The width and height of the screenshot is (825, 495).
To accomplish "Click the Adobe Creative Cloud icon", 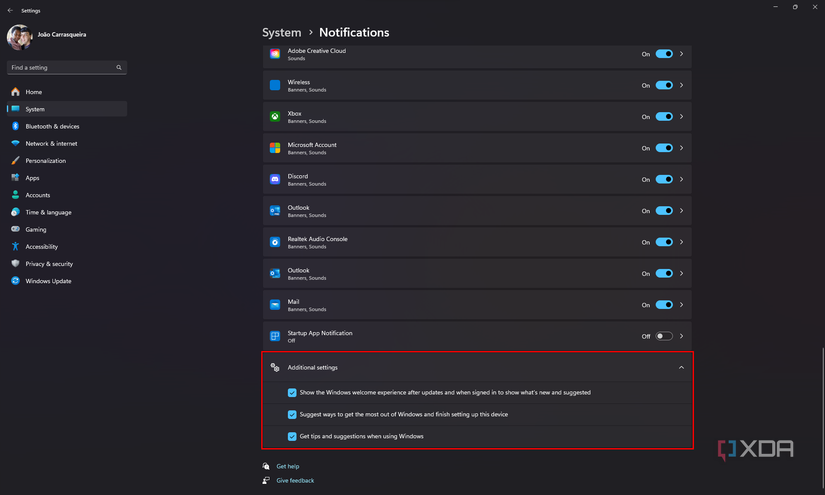I will (x=275, y=54).
